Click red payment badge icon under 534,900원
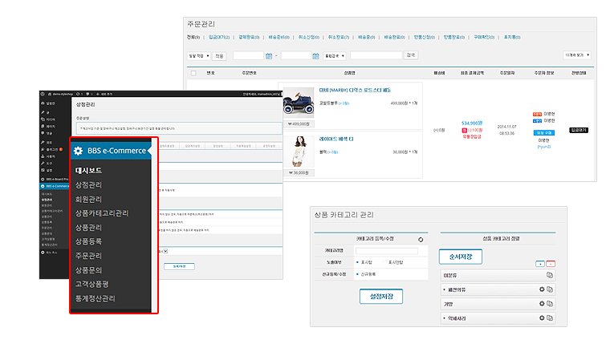 (x=464, y=131)
